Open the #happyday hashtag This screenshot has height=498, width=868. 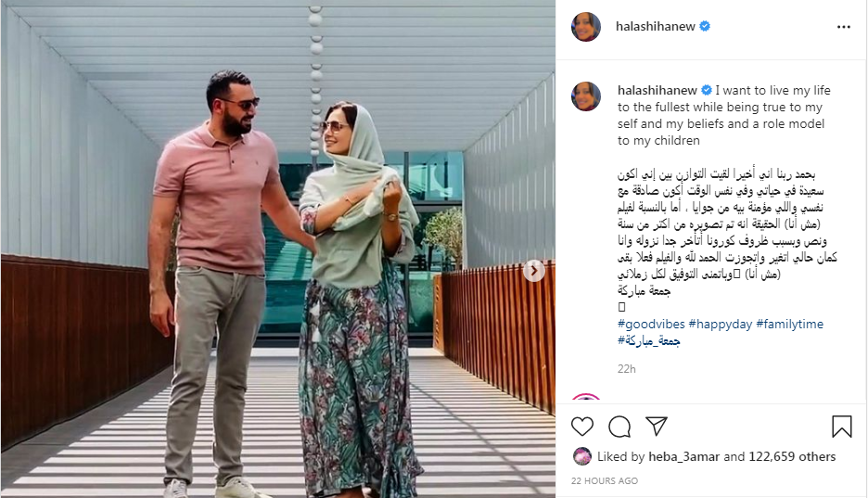click(721, 325)
